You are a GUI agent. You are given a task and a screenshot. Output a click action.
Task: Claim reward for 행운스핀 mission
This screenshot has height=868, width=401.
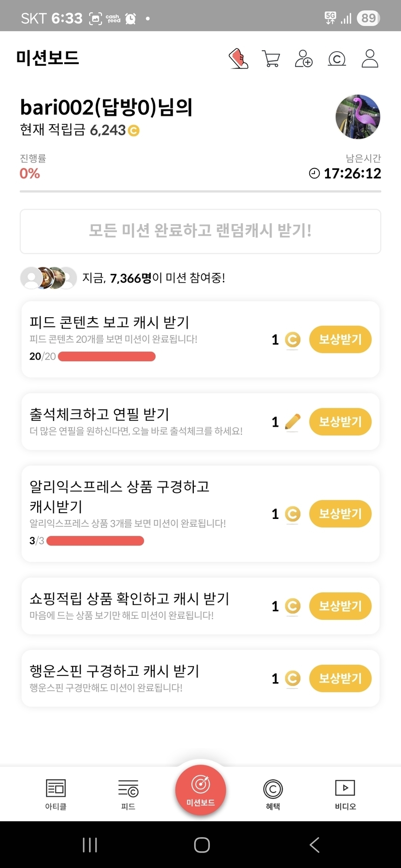340,678
